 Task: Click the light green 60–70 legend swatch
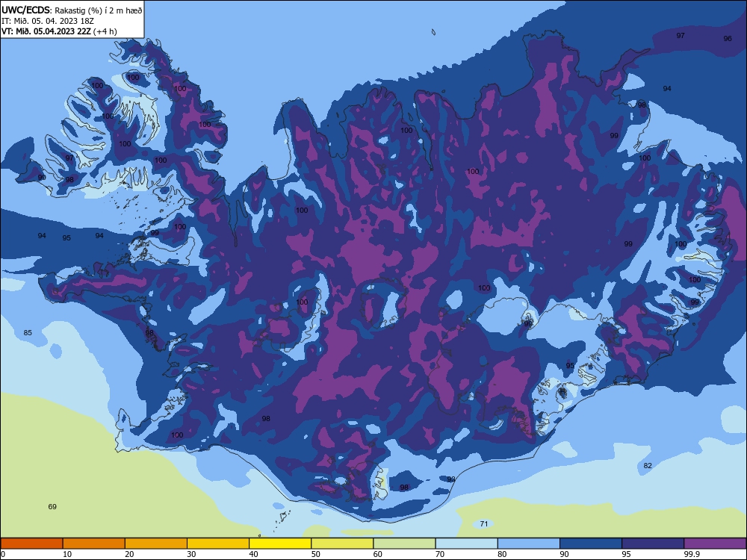coord(404,544)
